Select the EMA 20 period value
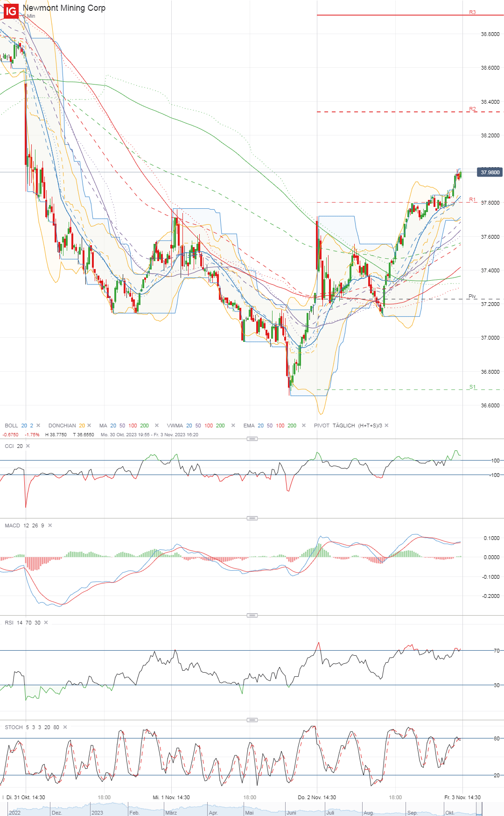 [x=260, y=426]
